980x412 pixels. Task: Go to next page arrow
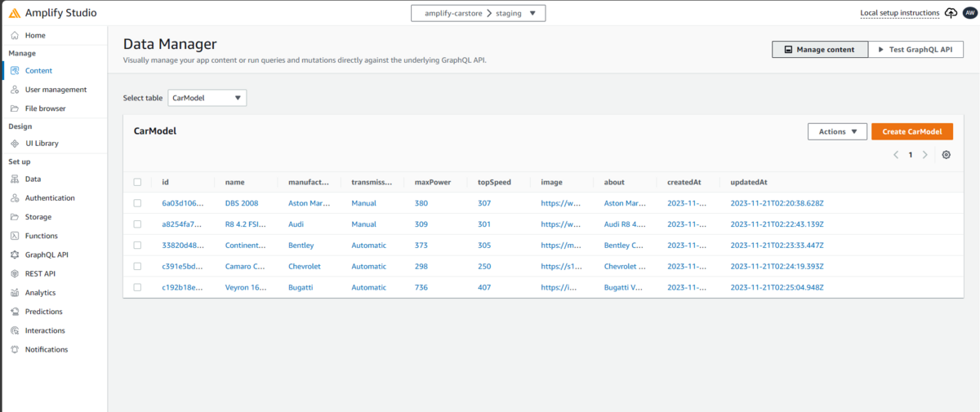924,154
